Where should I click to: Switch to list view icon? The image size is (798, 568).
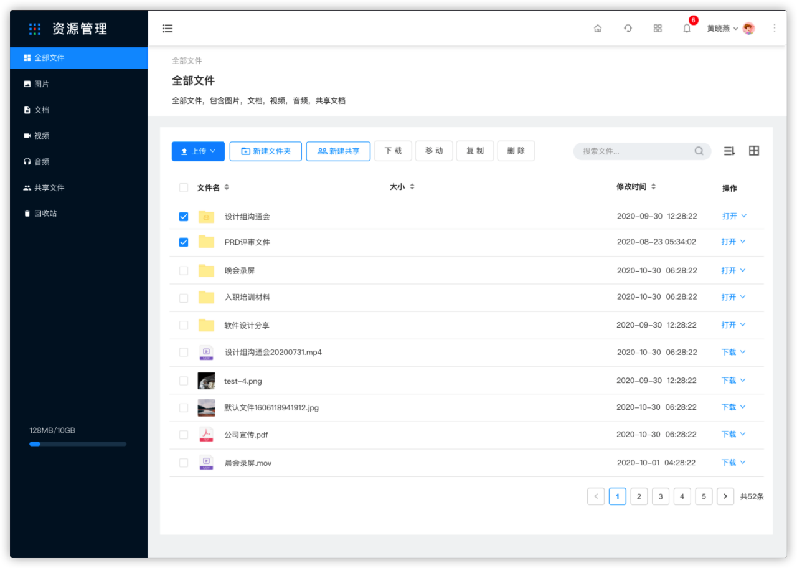pos(729,151)
